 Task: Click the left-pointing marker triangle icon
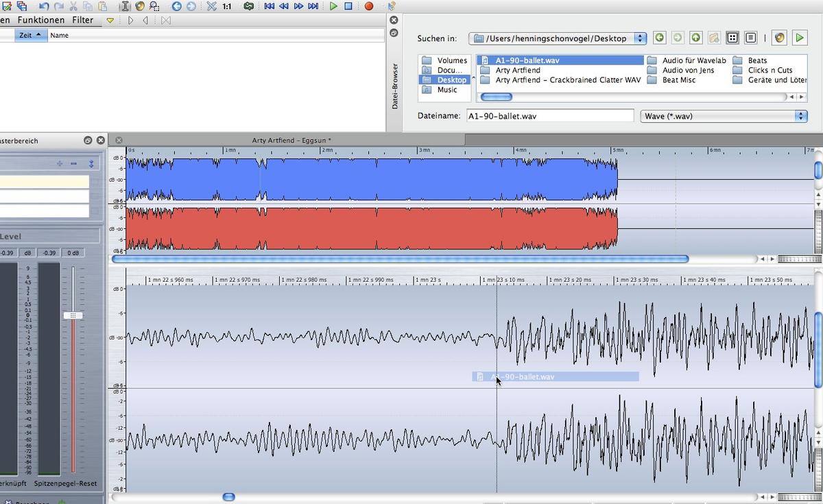tap(145, 21)
